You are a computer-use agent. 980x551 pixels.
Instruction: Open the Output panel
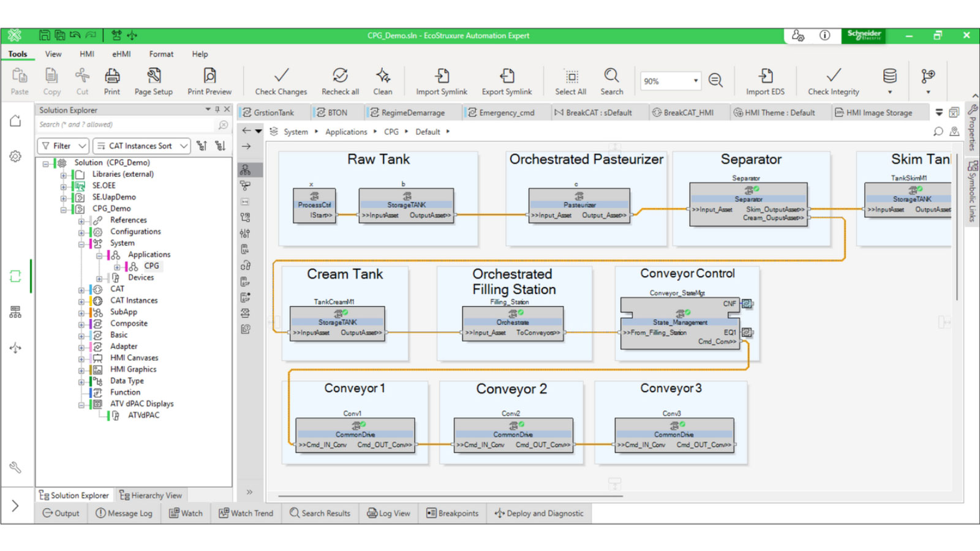tap(61, 513)
